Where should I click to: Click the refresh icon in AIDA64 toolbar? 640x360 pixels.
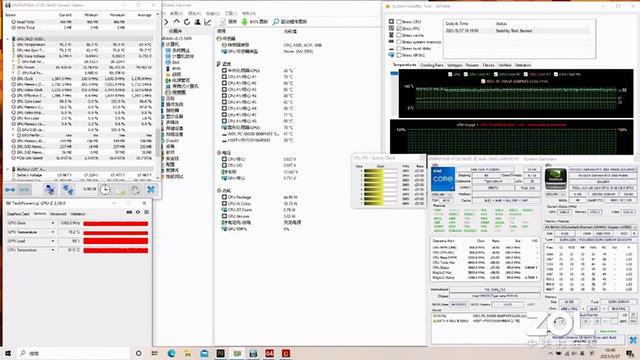point(187,22)
